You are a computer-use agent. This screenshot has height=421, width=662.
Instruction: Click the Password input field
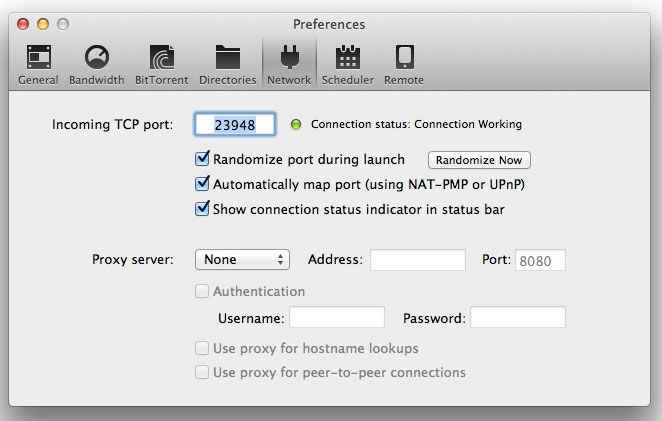coord(517,318)
